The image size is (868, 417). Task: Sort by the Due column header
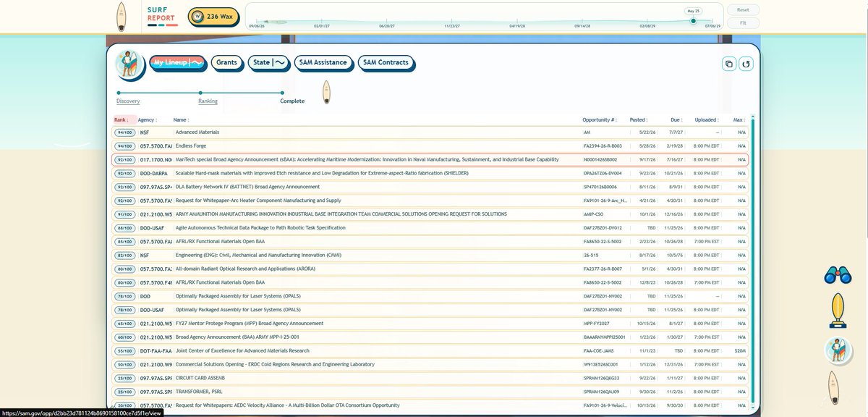coord(677,119)
